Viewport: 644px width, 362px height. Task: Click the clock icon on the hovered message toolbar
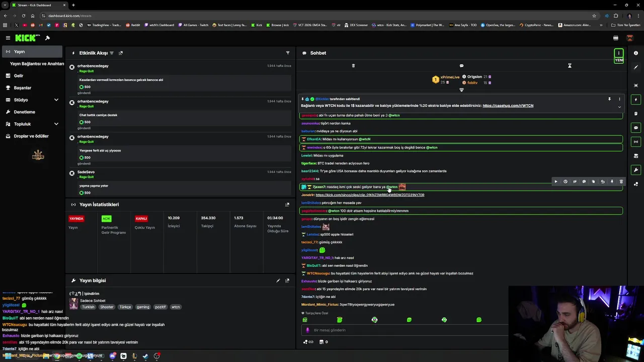[x=565, y=182]
